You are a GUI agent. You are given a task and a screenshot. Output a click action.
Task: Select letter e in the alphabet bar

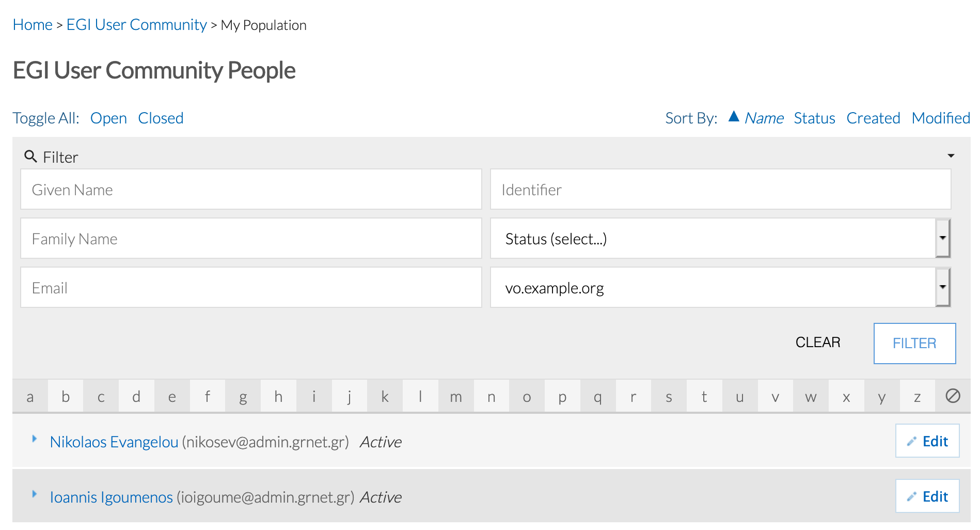(172, 397)
